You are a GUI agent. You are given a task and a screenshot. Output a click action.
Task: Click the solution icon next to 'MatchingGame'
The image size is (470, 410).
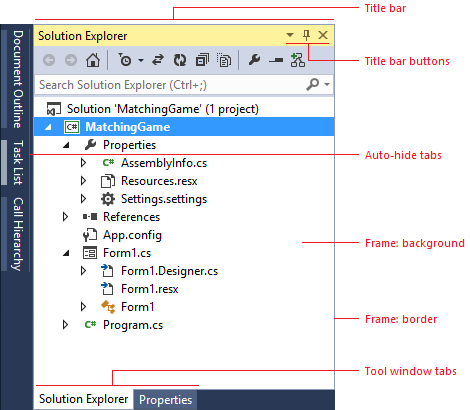(x=54, y=109)
